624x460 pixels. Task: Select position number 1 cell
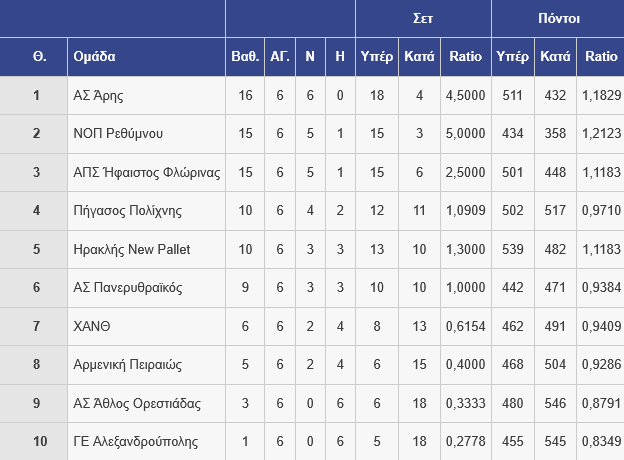click(37, 96)
